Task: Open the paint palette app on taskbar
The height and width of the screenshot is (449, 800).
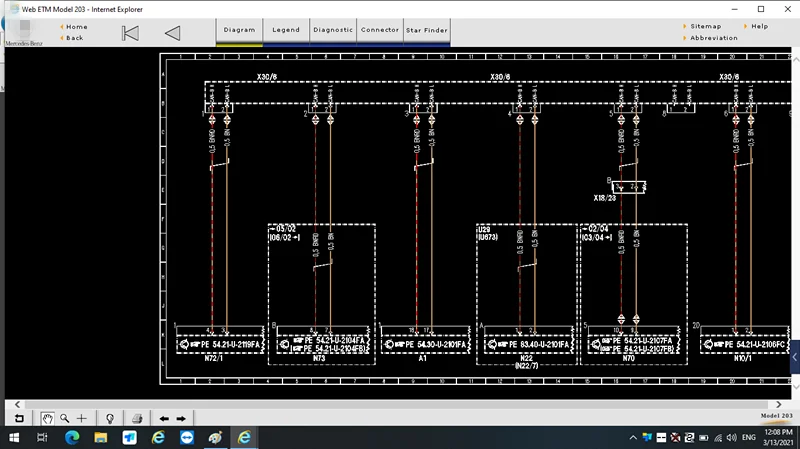Action: [215, 437]
